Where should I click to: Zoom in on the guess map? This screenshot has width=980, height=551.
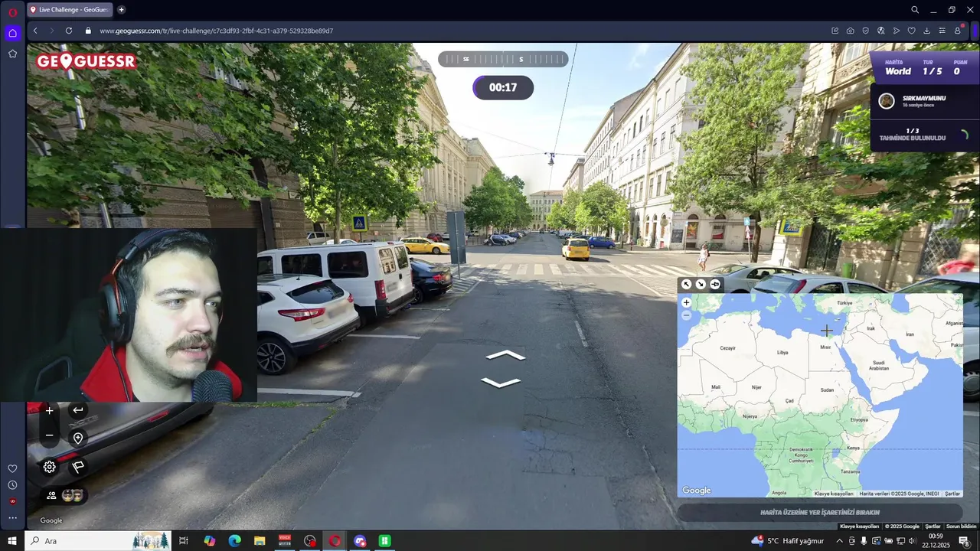[686, 303]
